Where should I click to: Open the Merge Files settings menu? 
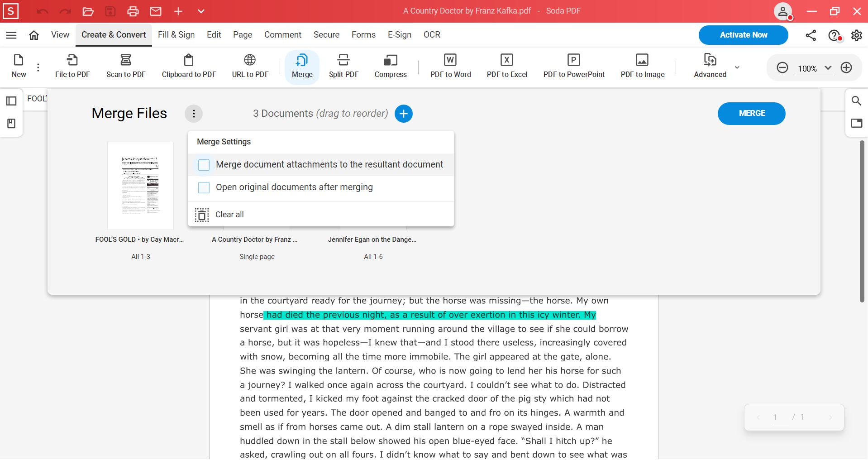pyautogui.click(x=194, y=114)
